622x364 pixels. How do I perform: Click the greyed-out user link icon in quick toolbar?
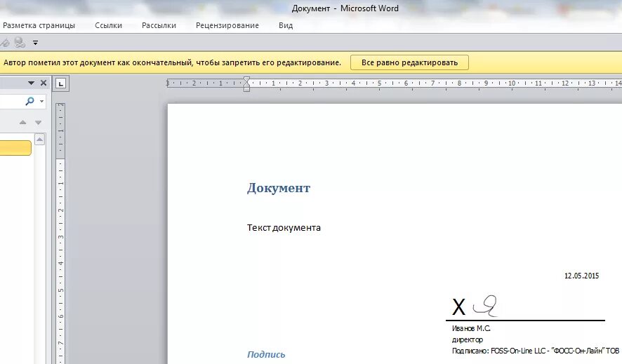[19, 42]
